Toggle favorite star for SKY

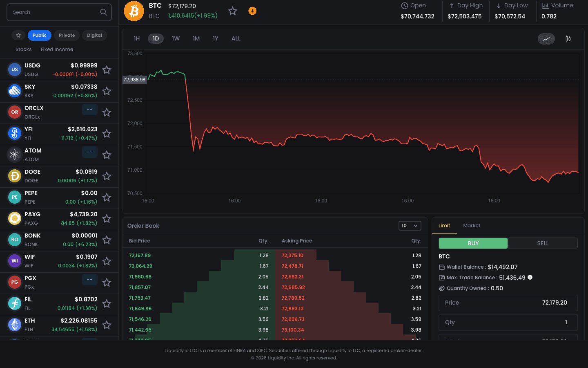point(107,91)
